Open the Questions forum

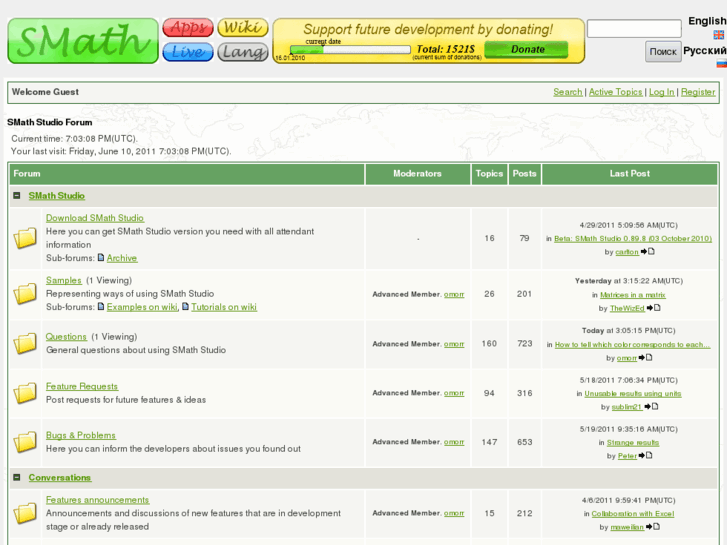pos(66,337)
